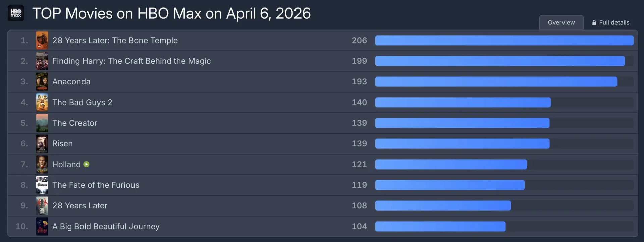Switch to the Overview tab
The height and width of the screenshot is (242, 644).
(x=561, y=22)
